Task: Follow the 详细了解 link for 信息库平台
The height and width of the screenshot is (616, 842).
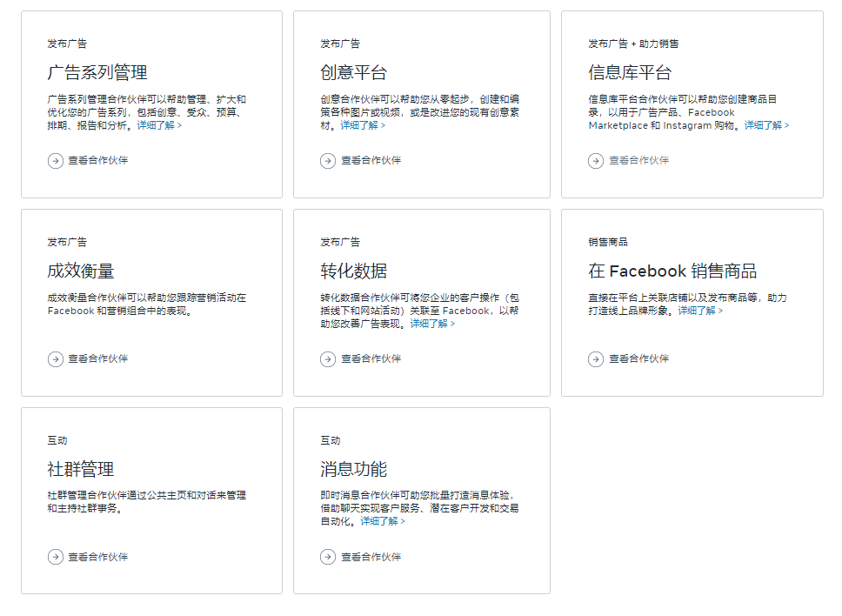Action: (x=766, y=125)
